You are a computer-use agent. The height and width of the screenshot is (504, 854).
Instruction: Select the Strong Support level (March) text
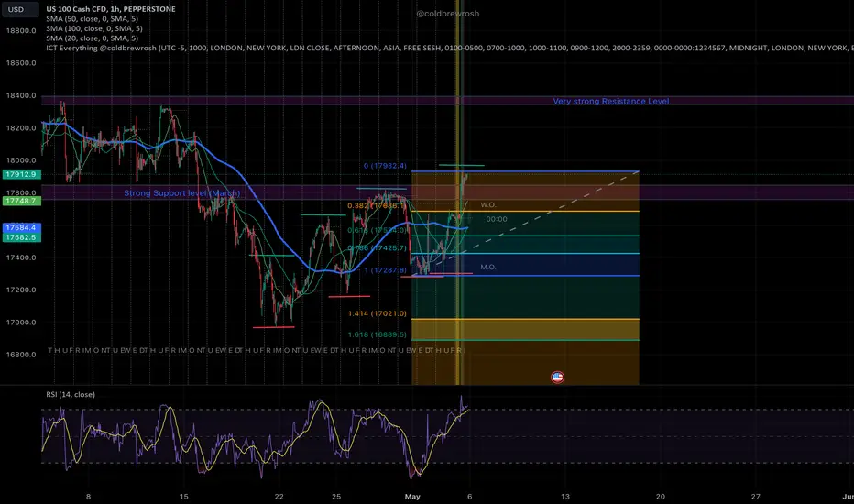pos(182,192)
